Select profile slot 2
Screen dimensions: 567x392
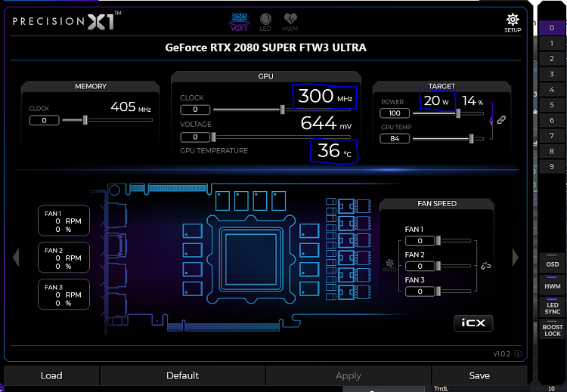(x=551, y=58)
